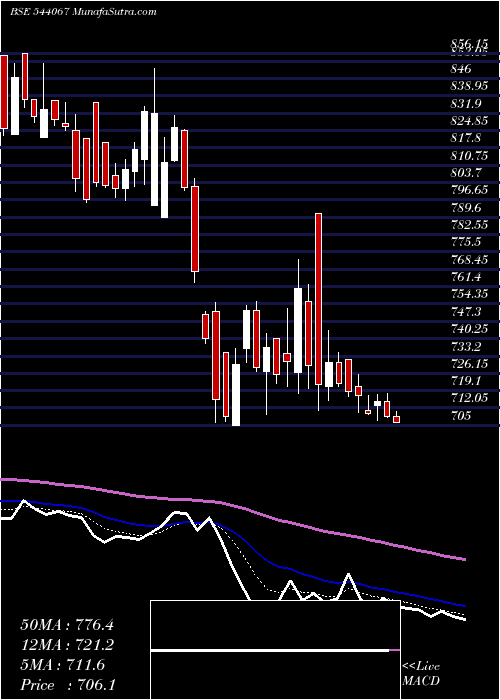Click the 824.85 price axis label
Viewport: 500px width, 700px height.
click(x=469, y=121)
